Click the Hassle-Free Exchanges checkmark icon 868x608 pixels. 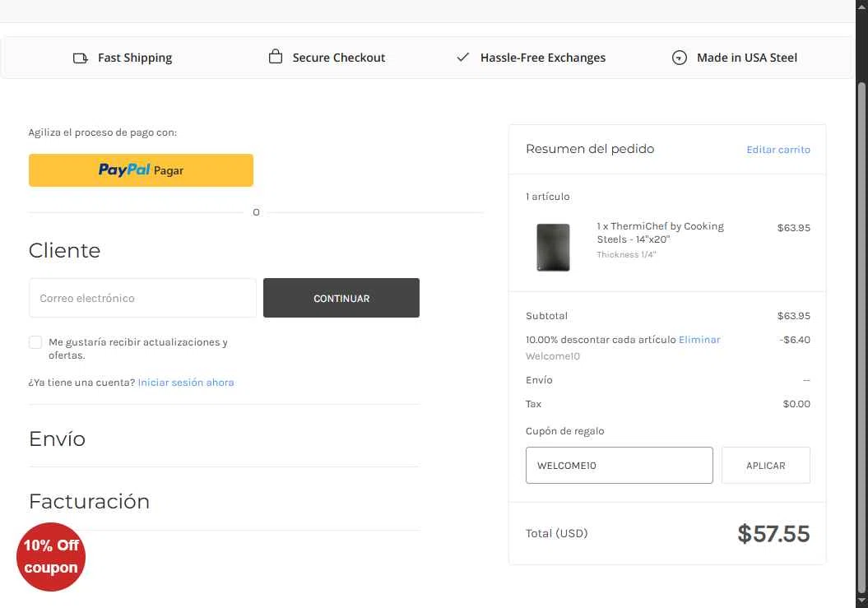462,57
